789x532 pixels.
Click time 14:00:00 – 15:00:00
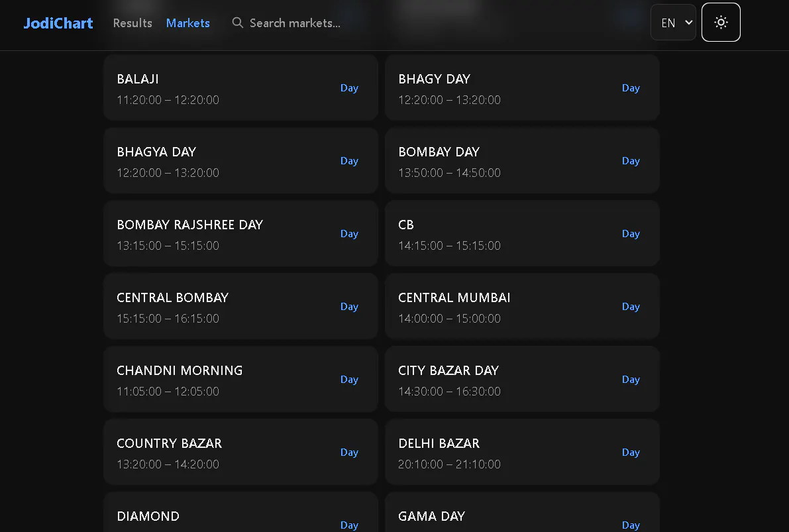tap(449, 319)
